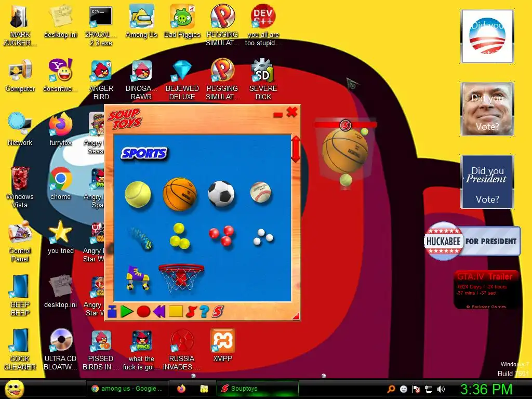Screen dimensions: 532x399
Task: Click the red double-arrow toy category scroller
Action: pyautogui.click(x=296, y=149)
